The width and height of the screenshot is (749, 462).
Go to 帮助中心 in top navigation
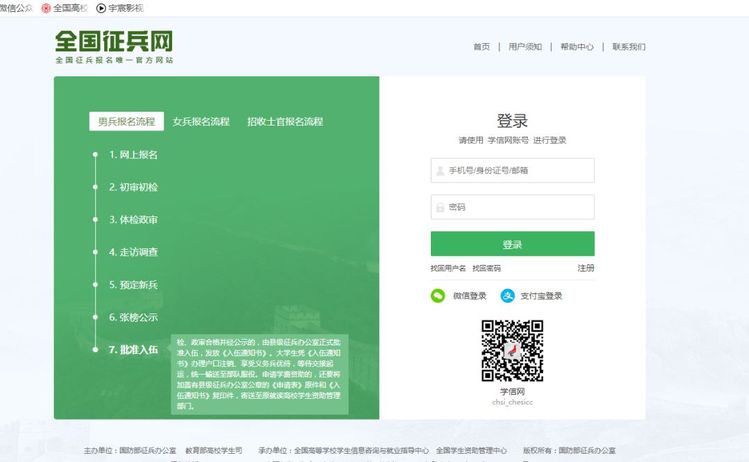577,47
